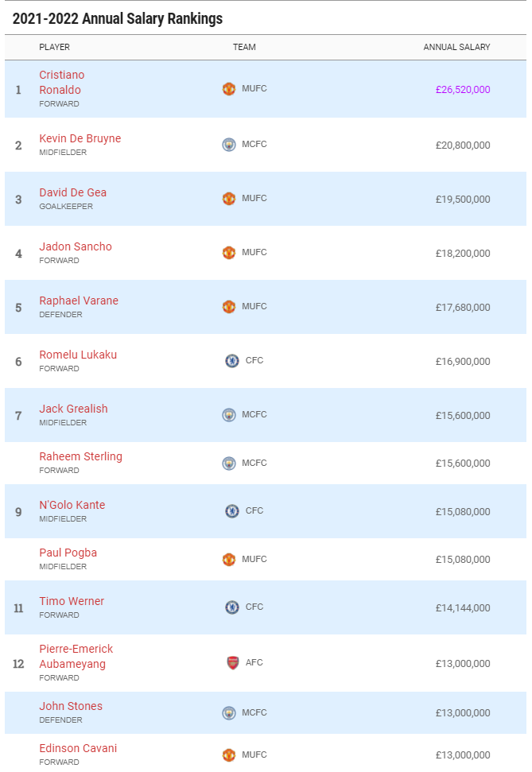Open Kevin De Bruyne player page
Viewport: 532px width, 772px height.
coord(80,138)
